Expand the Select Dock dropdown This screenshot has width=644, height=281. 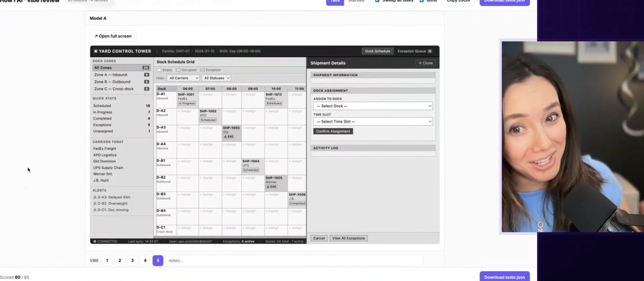click(x=373, y=106)
